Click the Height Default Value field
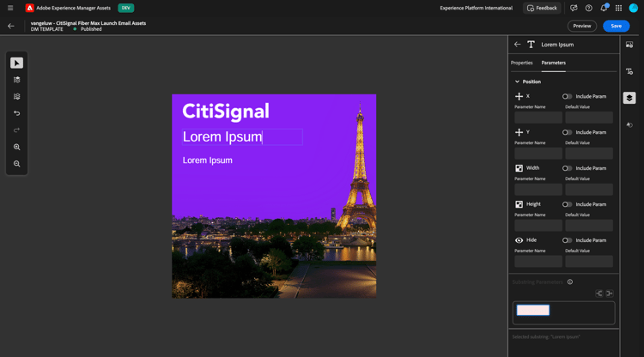This screenshot has height=357, width=644. click(x=589, y=226)
